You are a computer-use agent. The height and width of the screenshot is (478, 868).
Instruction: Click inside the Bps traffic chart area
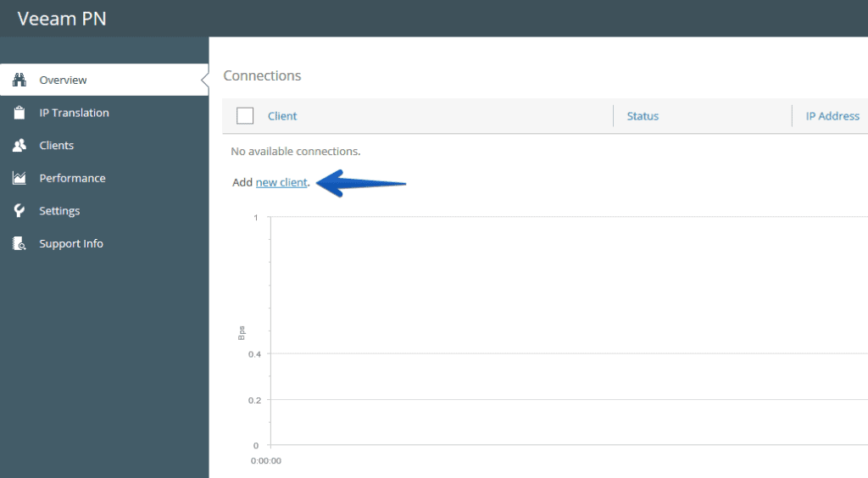[x=559, y=331]
